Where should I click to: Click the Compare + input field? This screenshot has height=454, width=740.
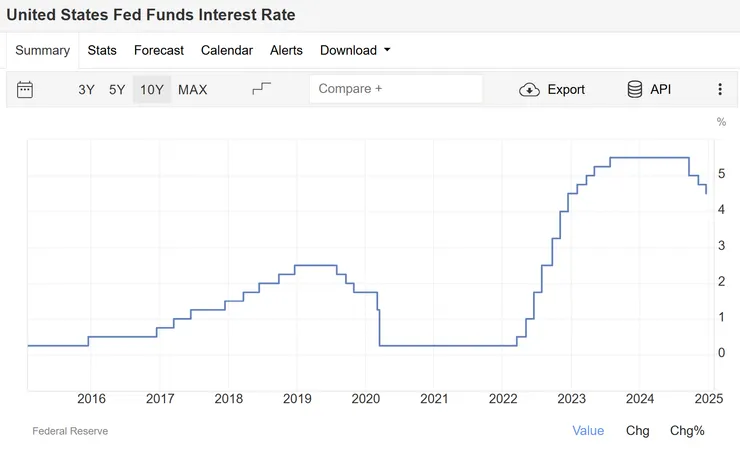(396, 89)
